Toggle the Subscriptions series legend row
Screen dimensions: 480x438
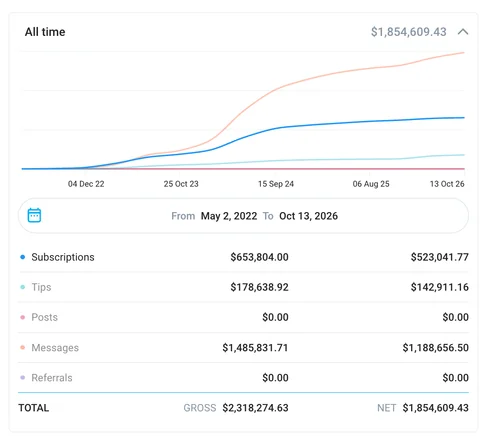(x=243, y=257)
